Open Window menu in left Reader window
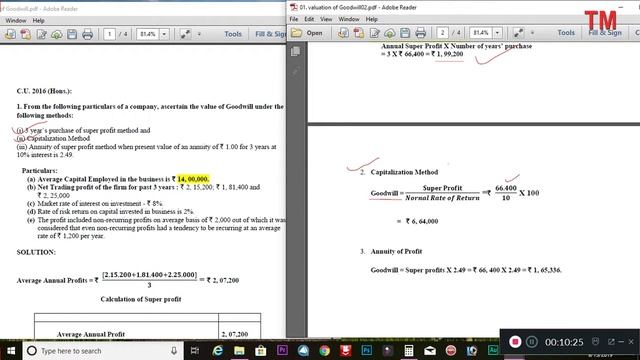The width and height of the screenshot is (640, 360). (16, 20)
